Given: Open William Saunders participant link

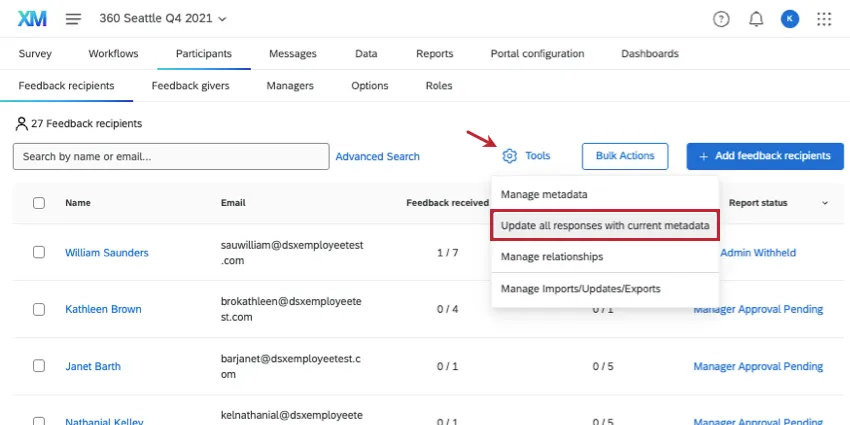Looking at the screenshot, I should click(x=107, y=253).
